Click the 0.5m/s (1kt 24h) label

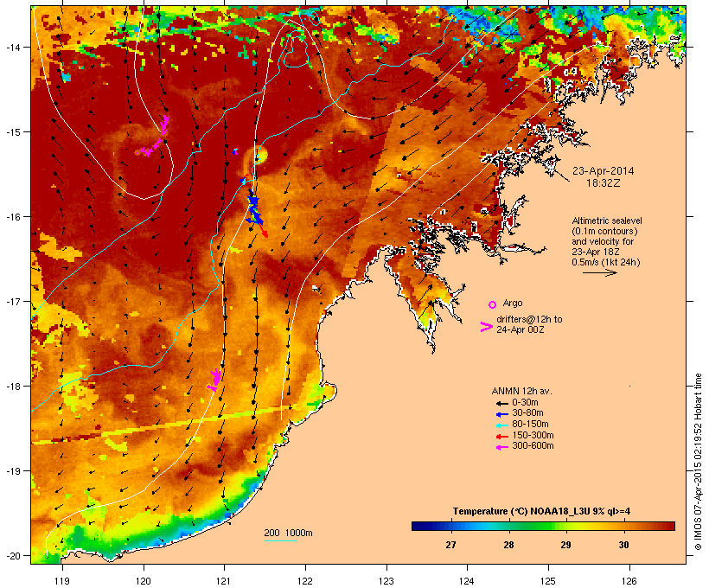[606, 262]
